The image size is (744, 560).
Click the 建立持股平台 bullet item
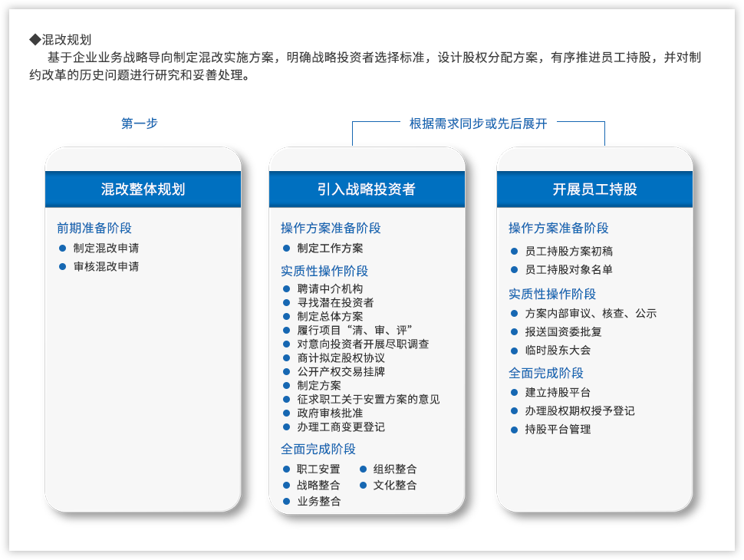(558, 393)
